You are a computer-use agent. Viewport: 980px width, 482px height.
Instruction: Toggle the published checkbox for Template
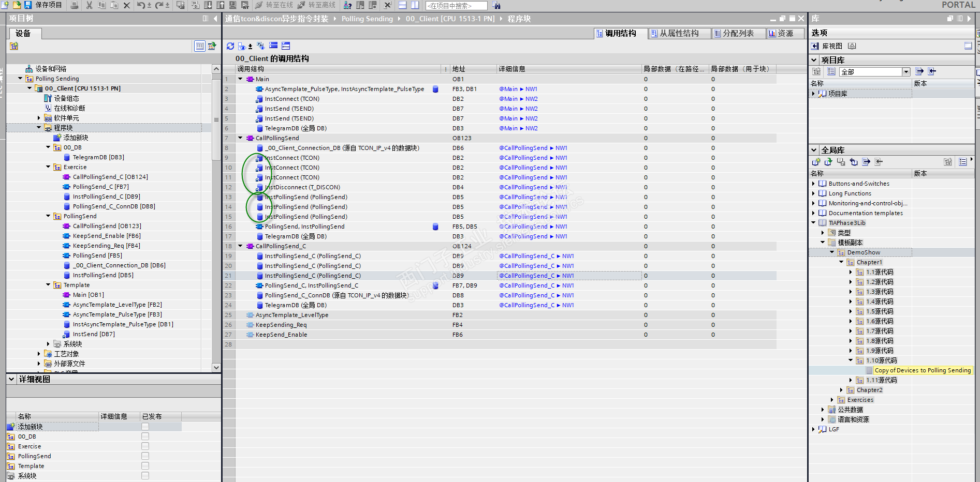click(x=145, y=466)
